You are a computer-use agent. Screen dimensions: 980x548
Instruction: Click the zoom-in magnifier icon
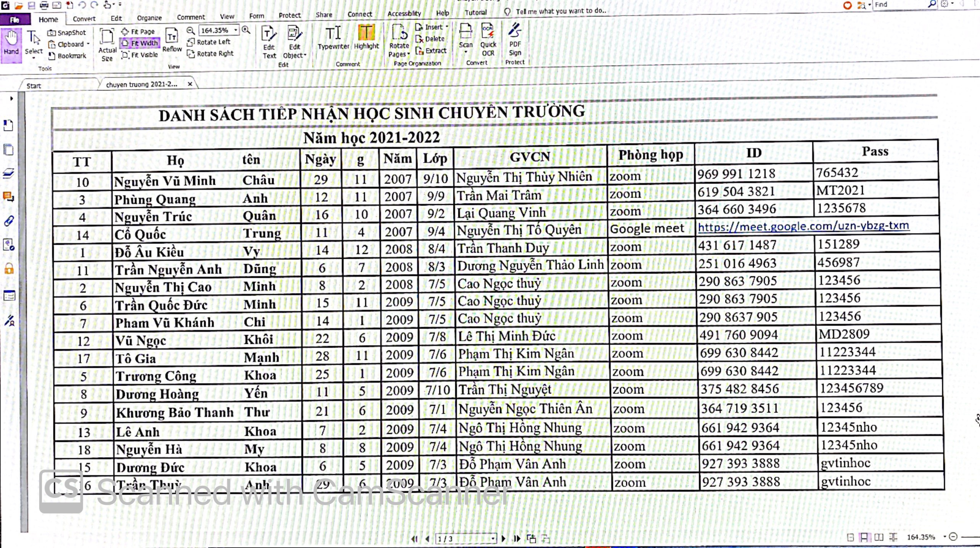tap(246, 30)
